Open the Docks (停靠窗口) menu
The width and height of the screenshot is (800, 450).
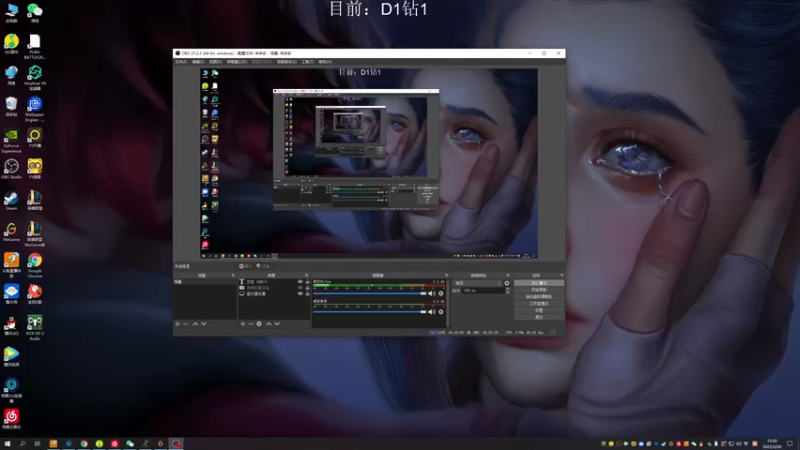point(237,62)
